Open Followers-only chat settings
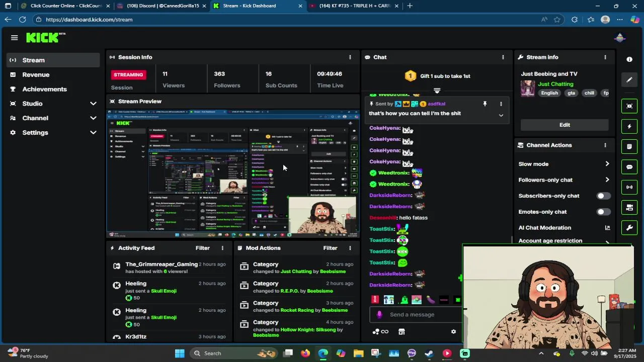 564,180
